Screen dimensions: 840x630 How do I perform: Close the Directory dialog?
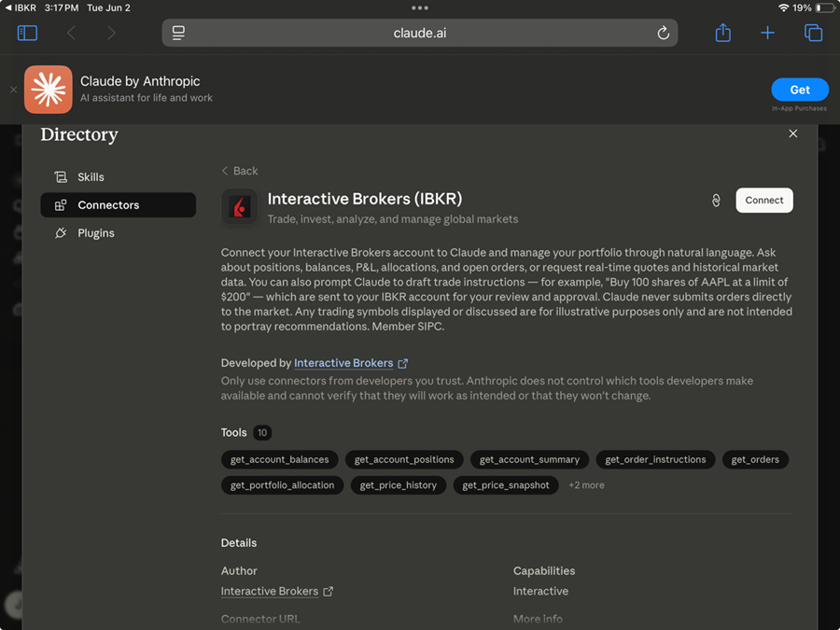(792, 133)
